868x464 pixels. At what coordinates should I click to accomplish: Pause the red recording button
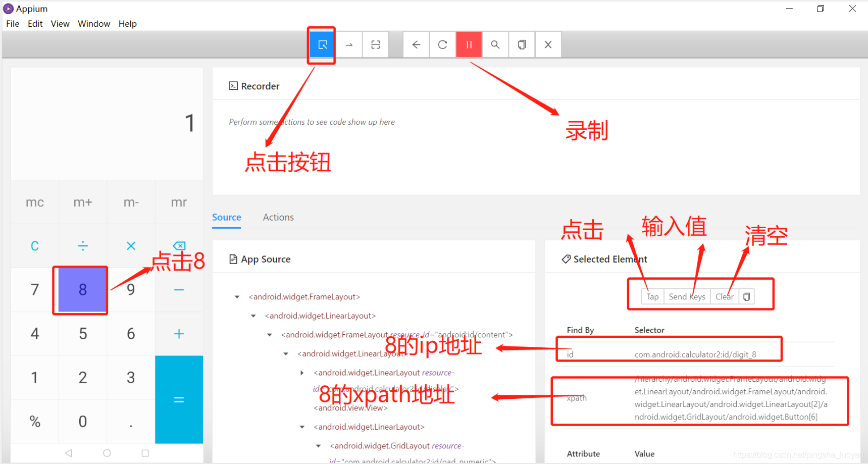coord(469,44)
